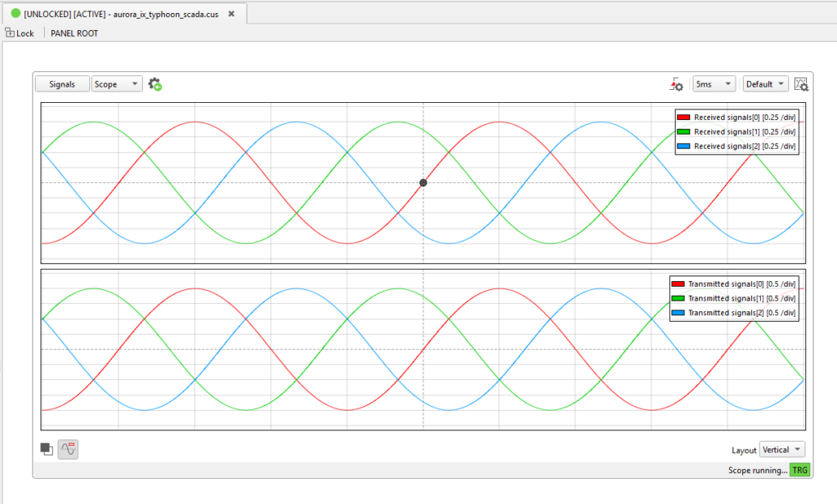Click the add preset gear icon
Viewport: 837px width, 504px height.
coord(154,84)
